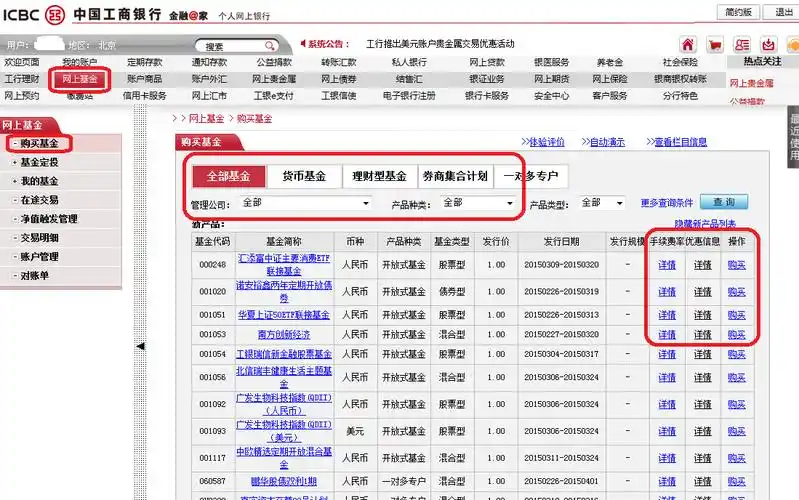Open 我的账户 menu
Image resolution: width=799 pixels, height=500 pixels.
tap(79, 62)
